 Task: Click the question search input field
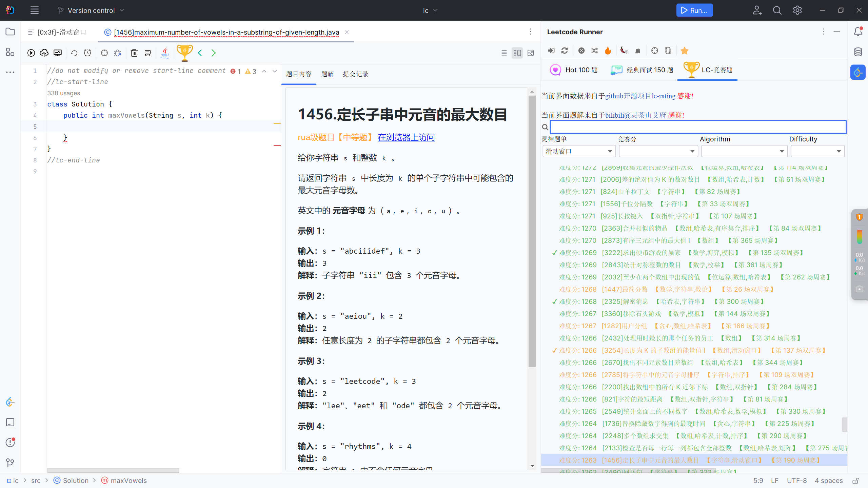tap(698, 127)
